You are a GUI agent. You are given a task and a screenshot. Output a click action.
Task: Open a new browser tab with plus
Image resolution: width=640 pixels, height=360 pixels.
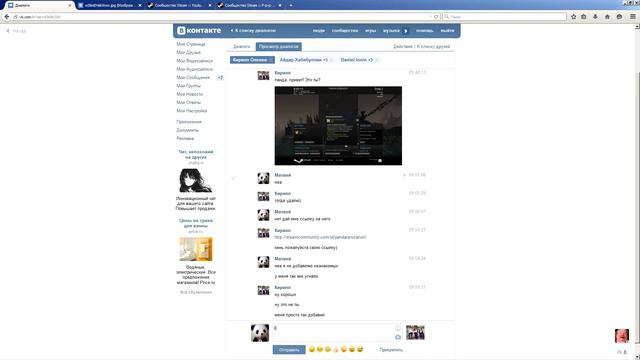[x=291, y=5]
